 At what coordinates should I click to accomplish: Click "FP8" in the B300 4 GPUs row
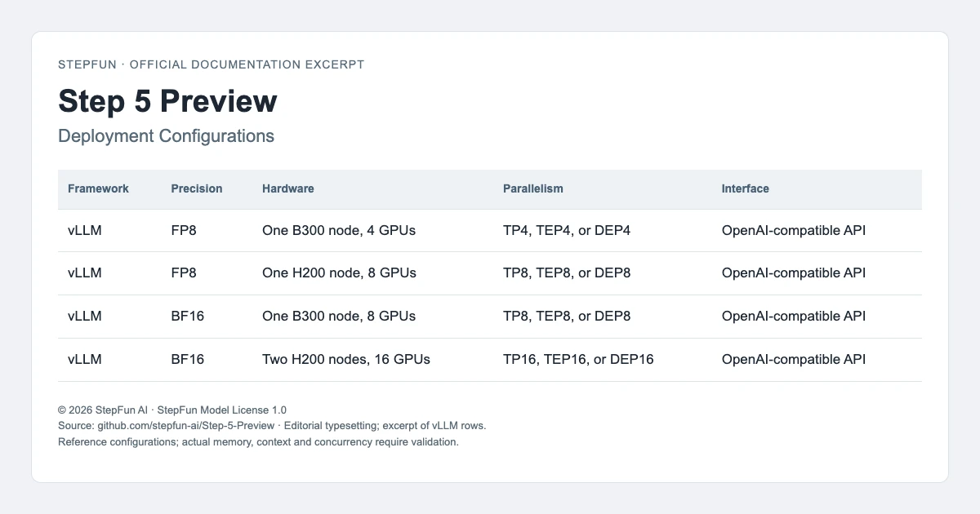[x=184, y=231]
